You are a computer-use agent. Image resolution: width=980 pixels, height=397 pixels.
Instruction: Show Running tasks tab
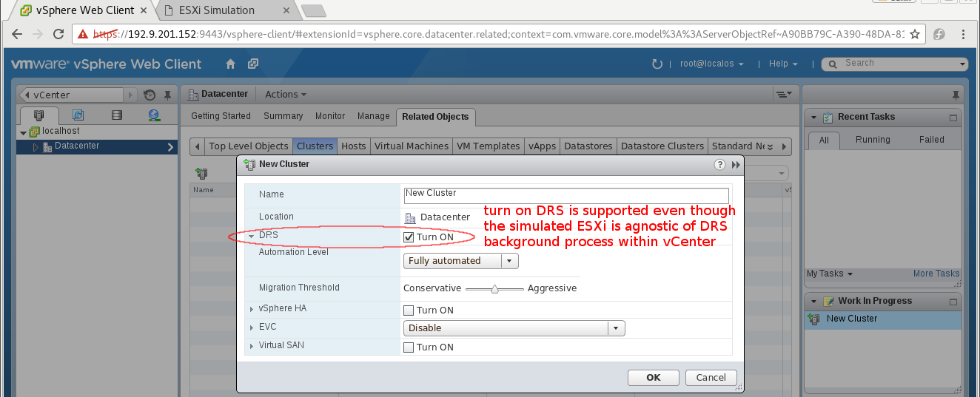click(x=873, y=140)
